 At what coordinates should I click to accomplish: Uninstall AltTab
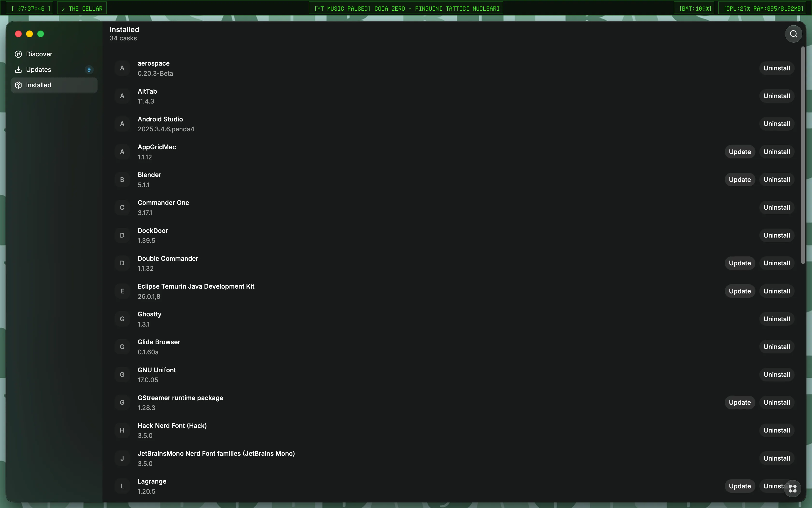point(776,96)
